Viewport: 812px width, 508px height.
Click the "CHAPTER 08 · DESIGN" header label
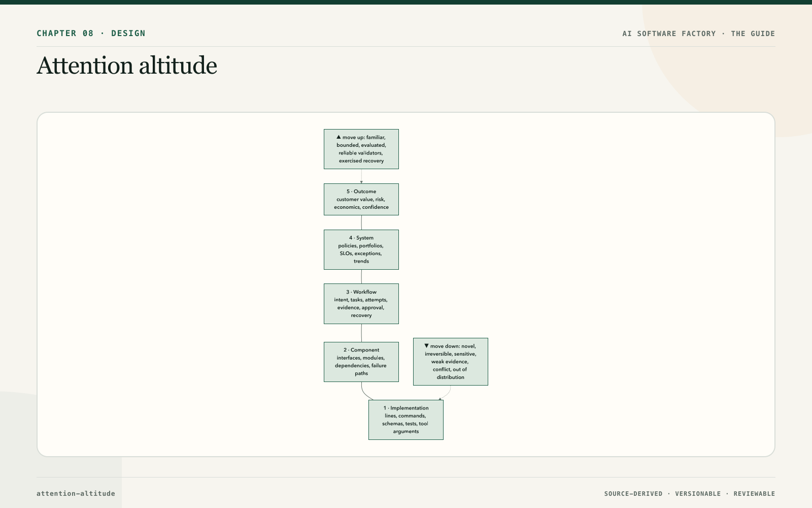[x=91, y=34]
